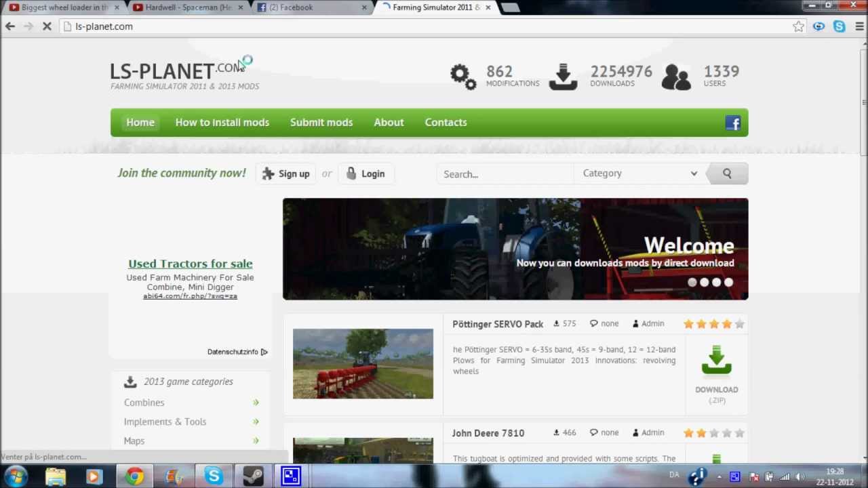
Task: Open the Submit mods page
Action: (321, 123)
